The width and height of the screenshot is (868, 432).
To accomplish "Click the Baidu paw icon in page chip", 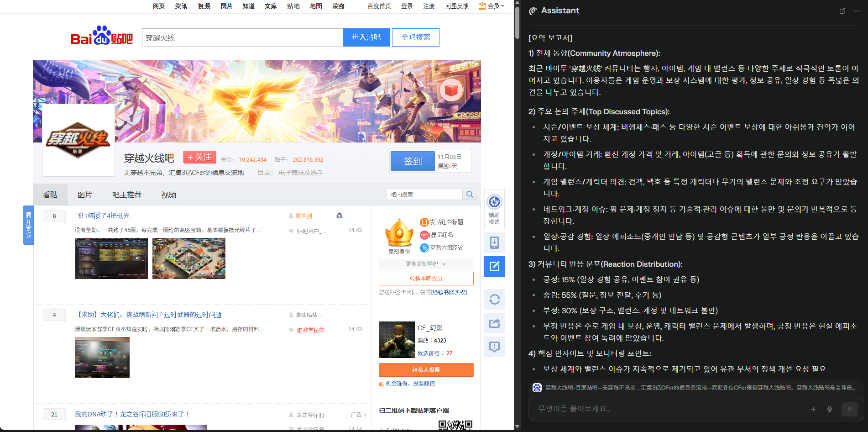I will [537, 388].
